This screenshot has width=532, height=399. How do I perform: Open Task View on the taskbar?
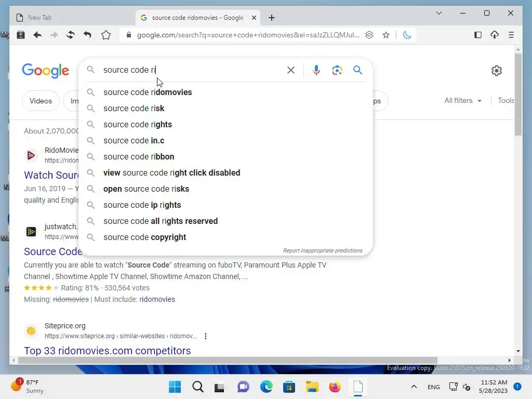220,387
